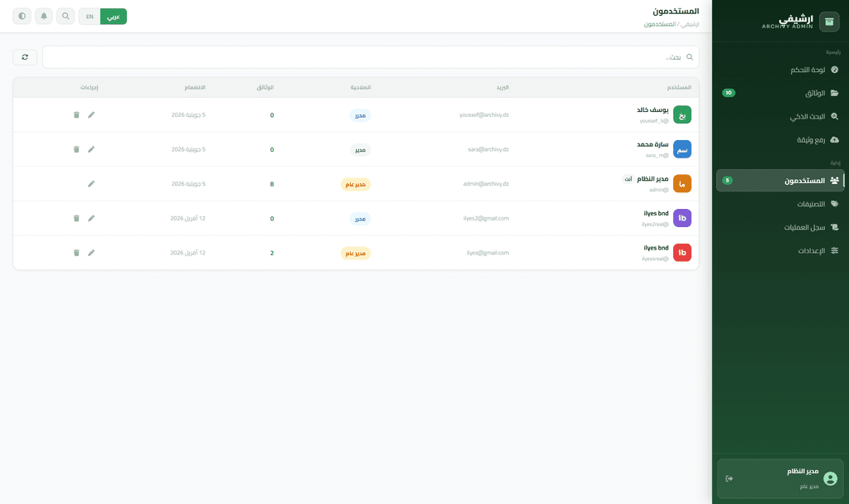
Task: Click the purple ib avatar
Action: pyautogui.click(x=682, y=218)
